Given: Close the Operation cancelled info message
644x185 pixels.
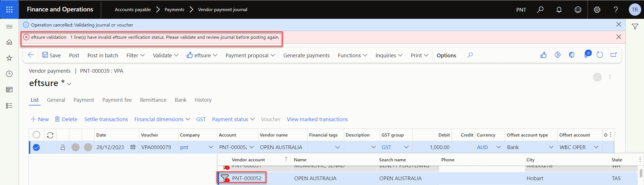Looking at the screenshot, I should (x=619, y=25).
